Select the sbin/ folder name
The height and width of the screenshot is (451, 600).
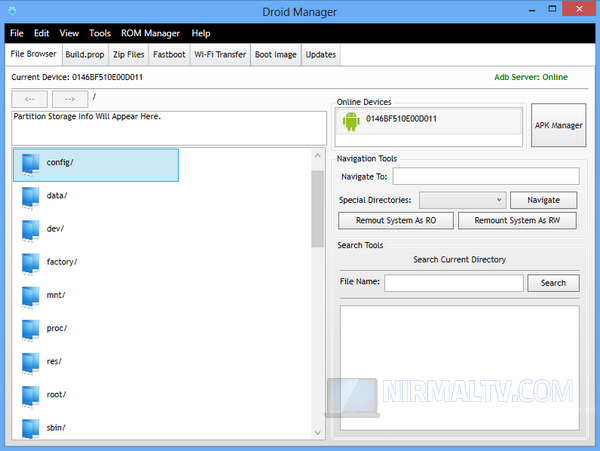click(56, 428)
